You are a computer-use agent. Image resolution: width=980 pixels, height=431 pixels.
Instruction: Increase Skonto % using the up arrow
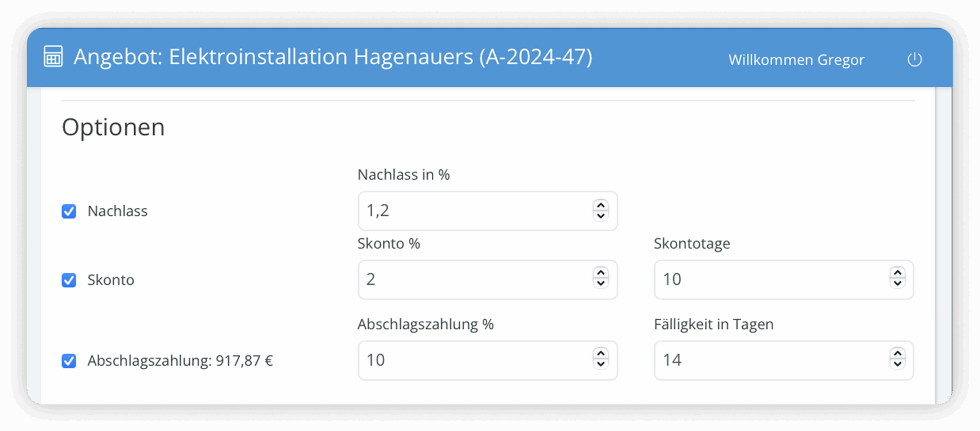(601, 274)
